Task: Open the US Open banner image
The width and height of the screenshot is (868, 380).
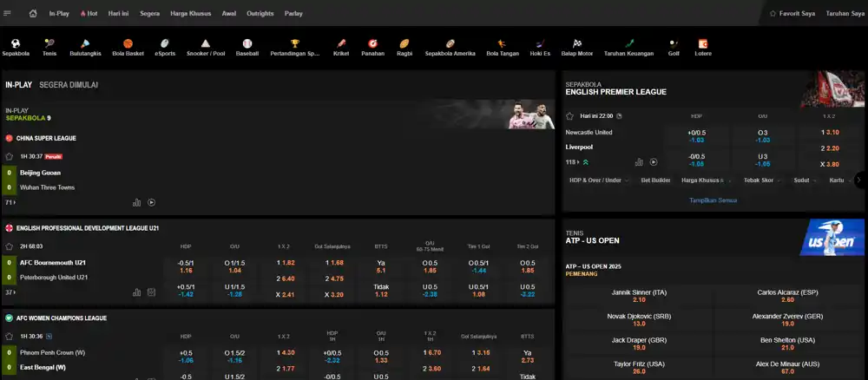Action: pyautogui.click(x=832, y=237)
